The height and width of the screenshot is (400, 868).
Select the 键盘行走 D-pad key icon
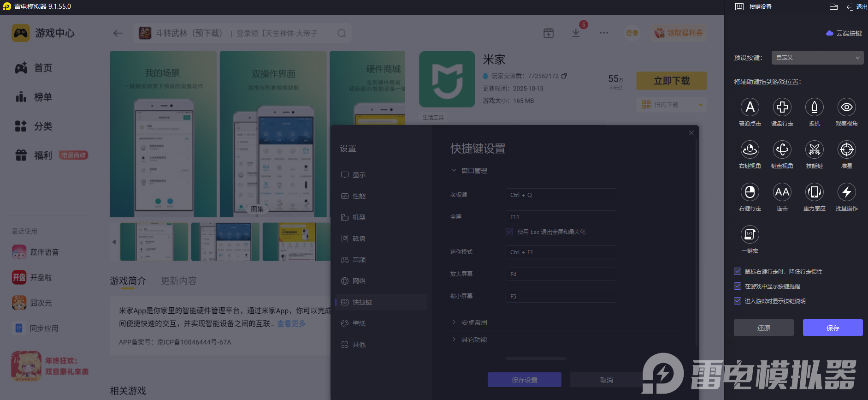782,107
